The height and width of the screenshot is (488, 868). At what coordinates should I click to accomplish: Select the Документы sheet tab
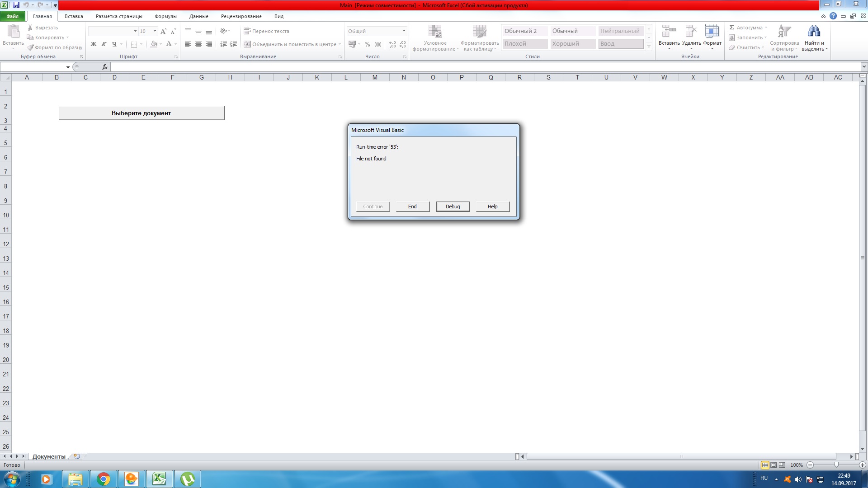49,457
